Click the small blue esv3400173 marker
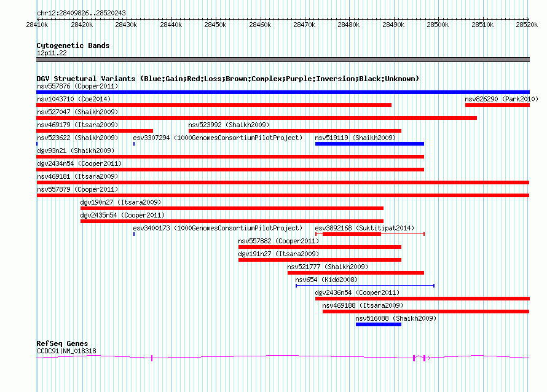 tap(134, 234)
